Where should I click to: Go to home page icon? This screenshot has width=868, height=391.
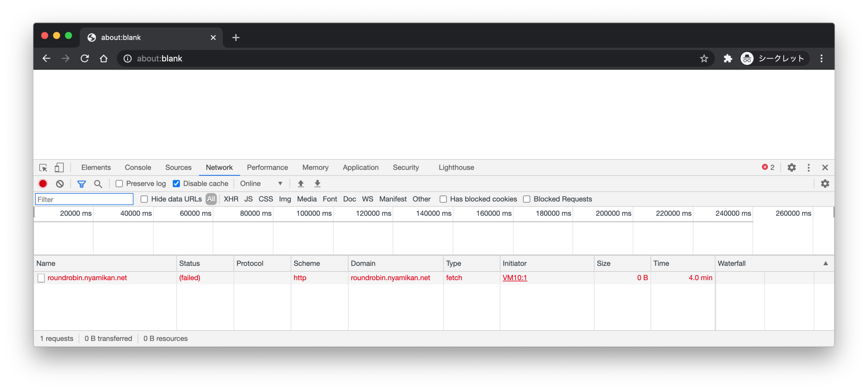pos(103,58)
